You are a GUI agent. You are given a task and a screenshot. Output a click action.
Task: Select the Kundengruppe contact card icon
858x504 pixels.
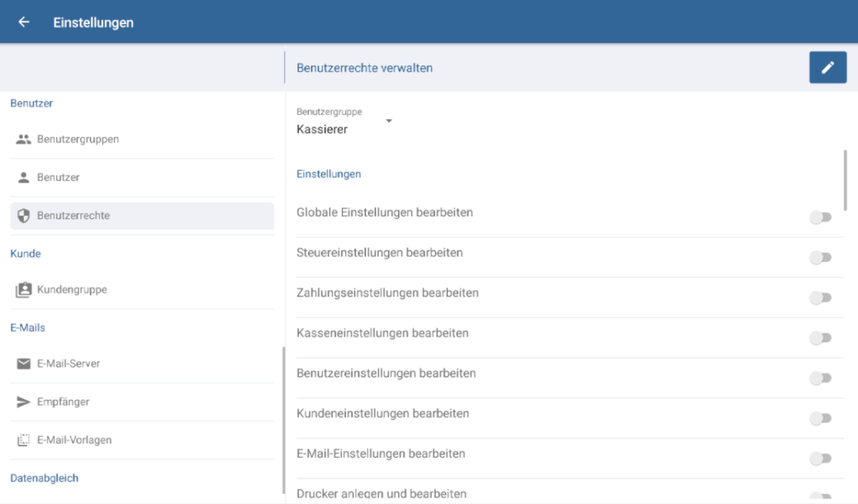(x=23, y=290)
